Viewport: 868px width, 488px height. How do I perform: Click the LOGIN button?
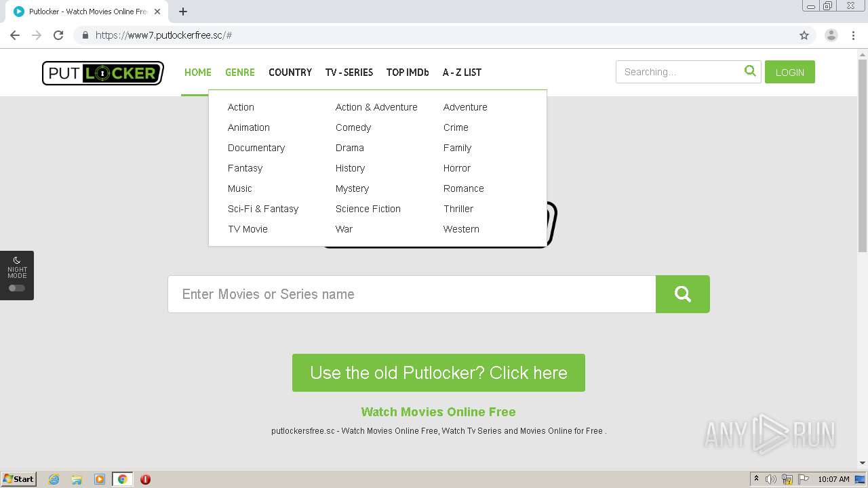tap(790, 72)
